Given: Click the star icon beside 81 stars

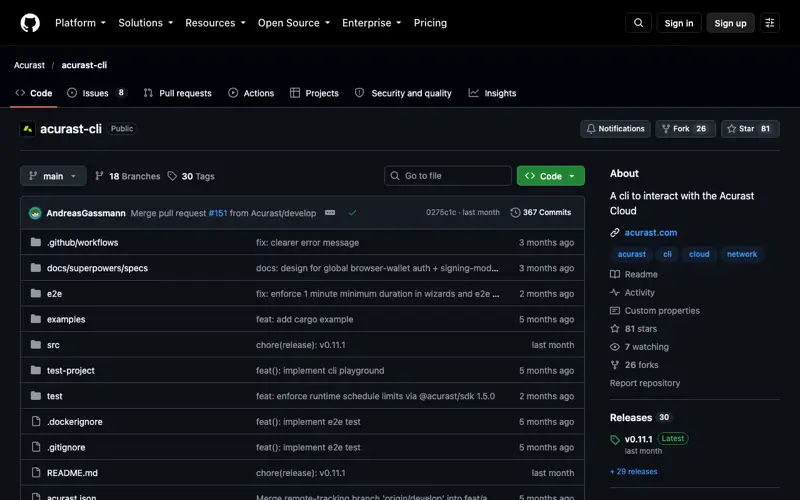Looking at the screenshot, I should point(615,329).
